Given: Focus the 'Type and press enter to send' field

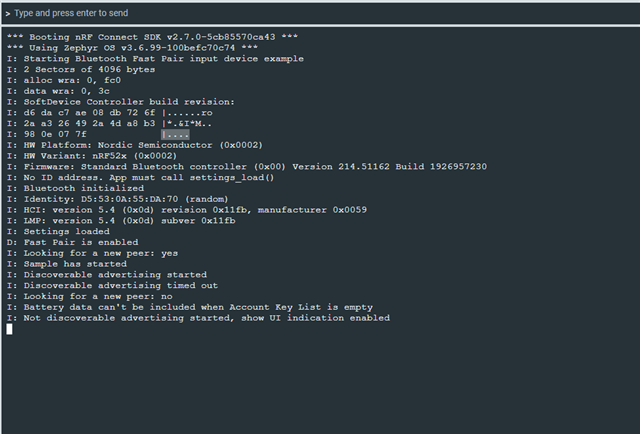Looking at the screenshot, I should tap(321, 13).
